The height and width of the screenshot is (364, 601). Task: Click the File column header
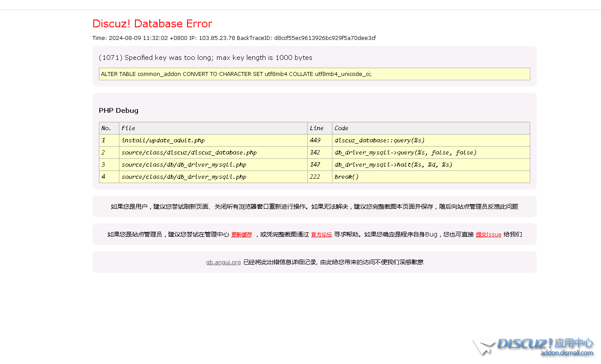click(x=128, y=128)
